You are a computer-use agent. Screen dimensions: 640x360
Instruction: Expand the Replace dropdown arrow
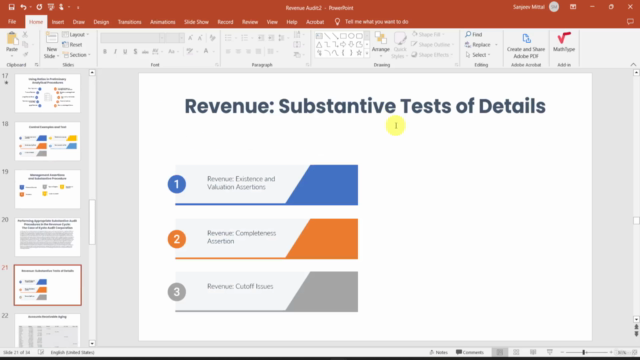[x=496, y=44]
